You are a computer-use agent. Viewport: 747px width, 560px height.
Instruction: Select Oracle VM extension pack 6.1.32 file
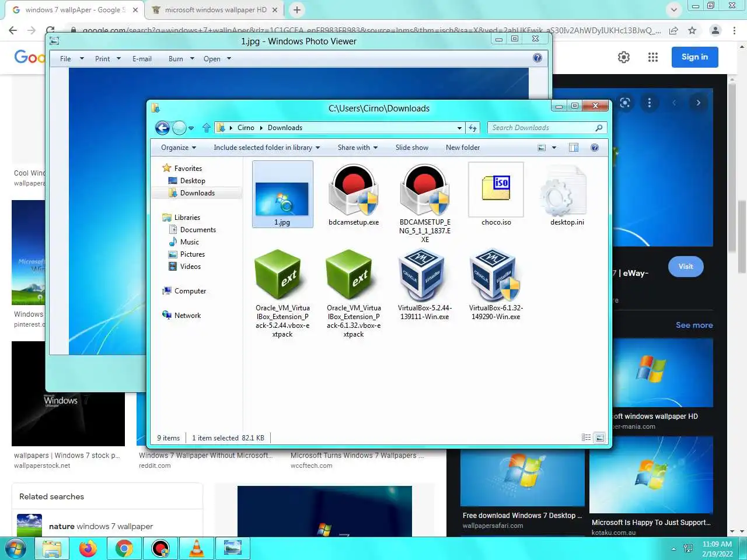(x=354, y=293)
